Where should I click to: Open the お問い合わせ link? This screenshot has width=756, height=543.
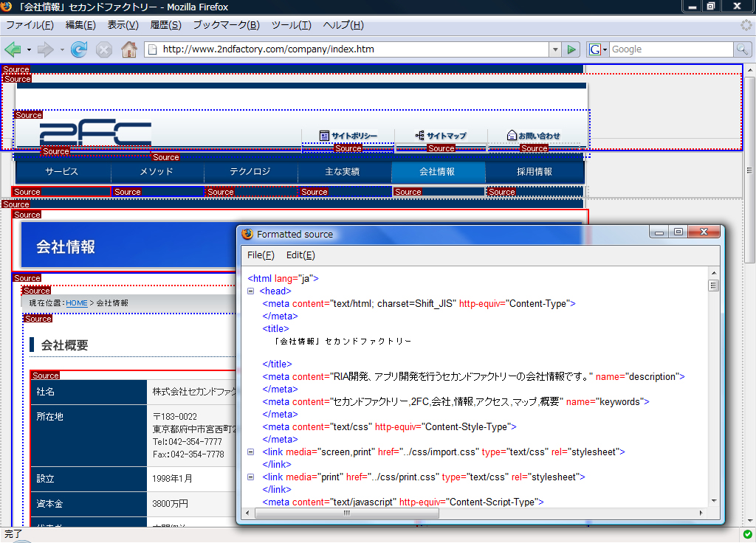(534, 136)
